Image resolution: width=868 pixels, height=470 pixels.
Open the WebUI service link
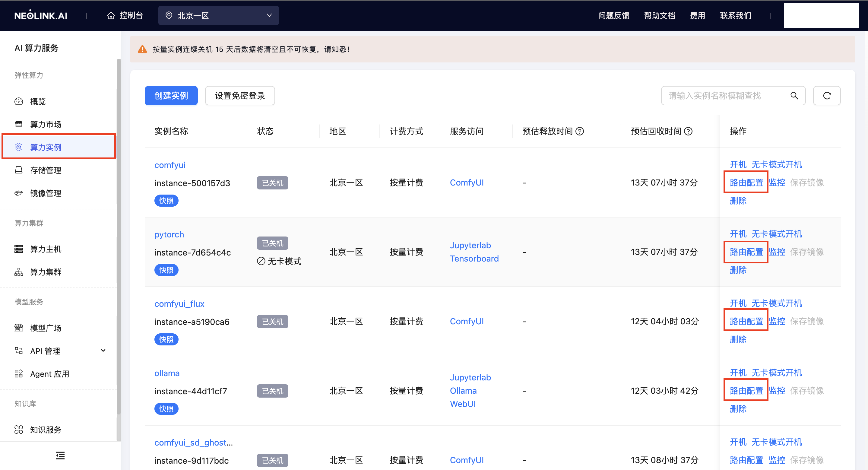(x=463, y=404)
